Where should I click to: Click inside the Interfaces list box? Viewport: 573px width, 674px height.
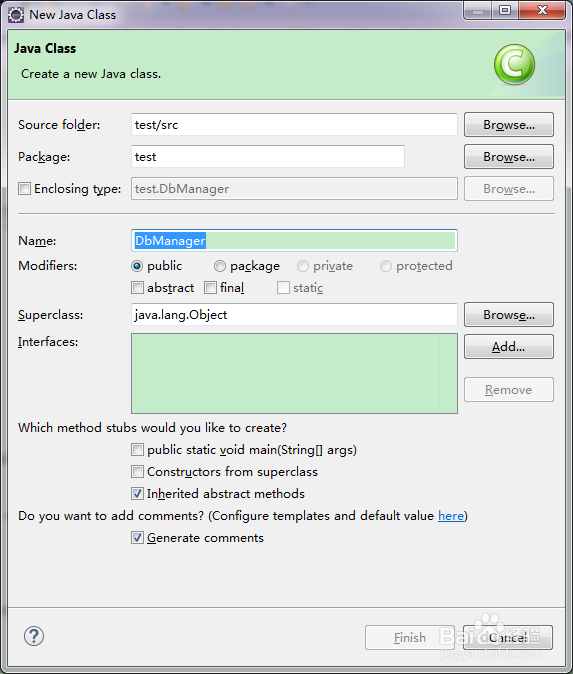pos(294,374)
